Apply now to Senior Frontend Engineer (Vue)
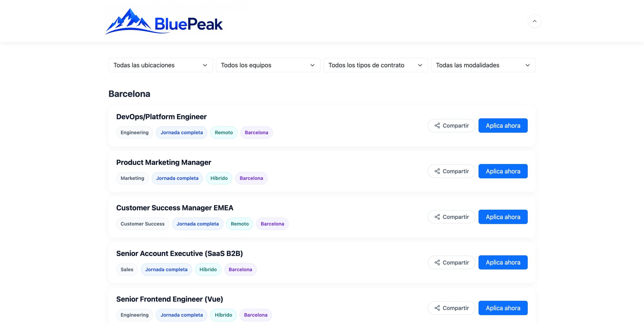Image resolution: width=644 pixels, height=325 pixels. (503, 308)
